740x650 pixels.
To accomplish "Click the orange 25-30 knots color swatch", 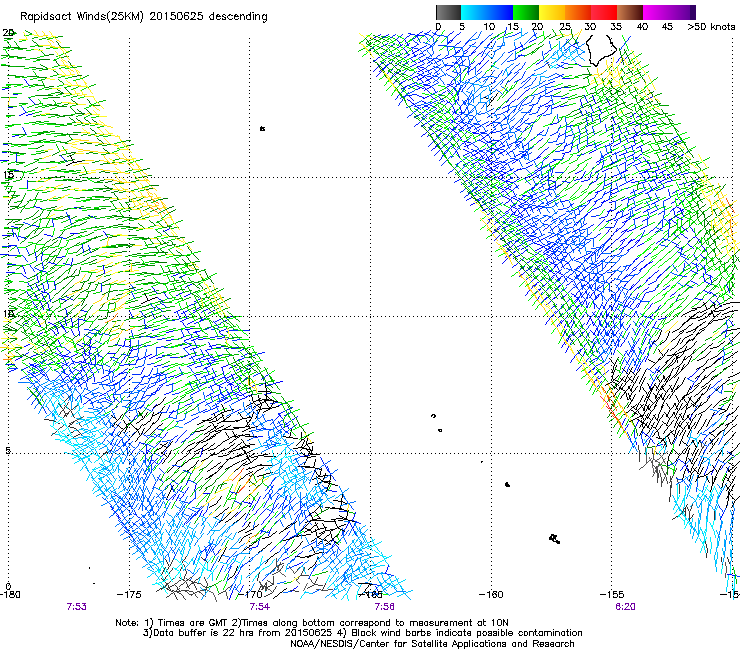I will pos(578,12).
